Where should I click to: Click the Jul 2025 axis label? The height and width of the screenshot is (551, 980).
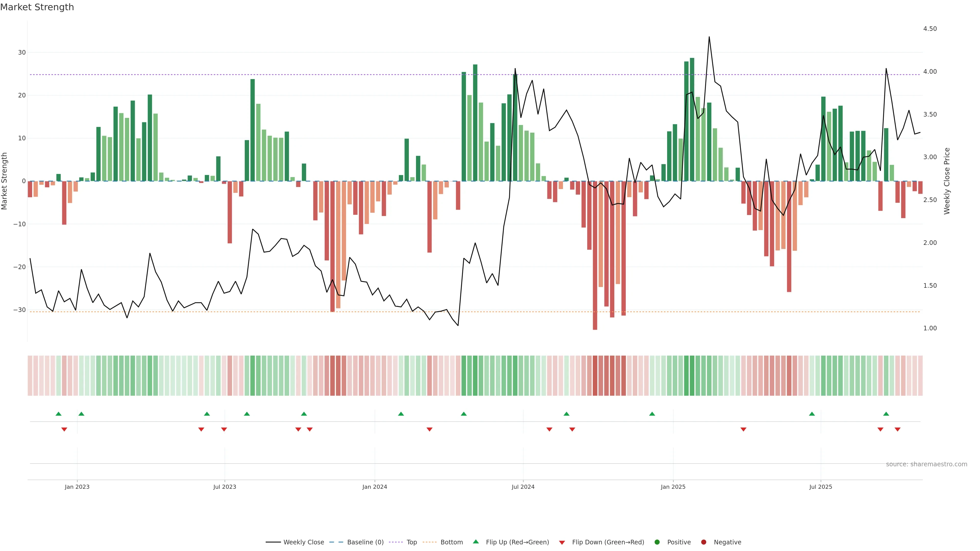point(820,487)
